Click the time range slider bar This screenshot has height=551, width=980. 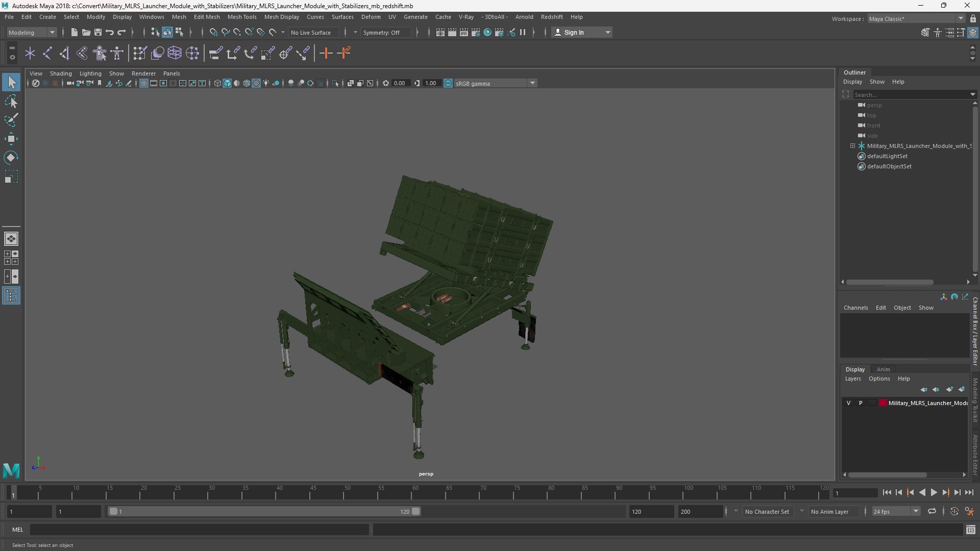263,511
